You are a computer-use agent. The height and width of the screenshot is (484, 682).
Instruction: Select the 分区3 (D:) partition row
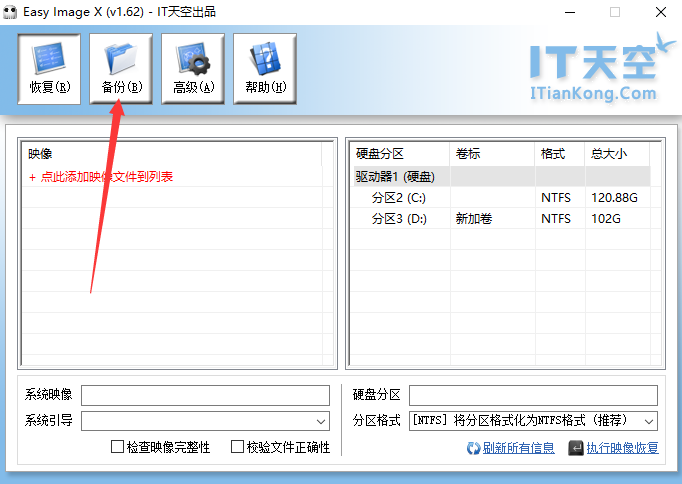pos(502,219)
